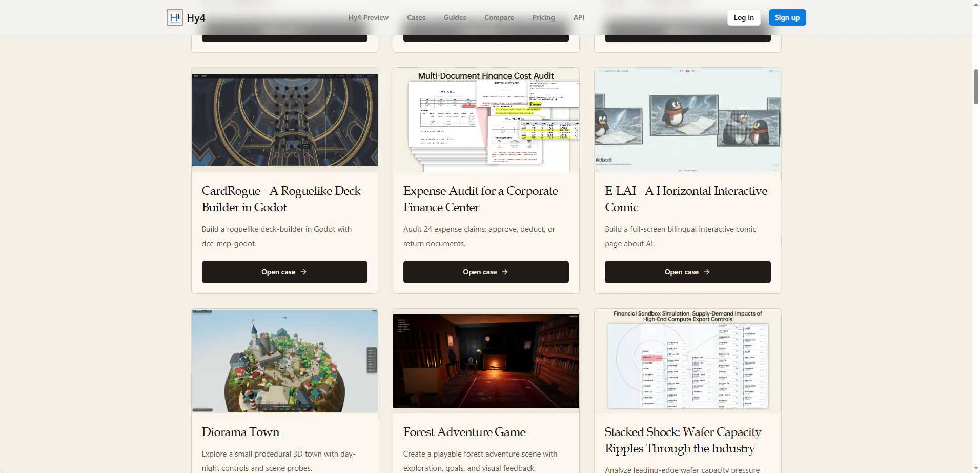Click the CardRogue Godot game thumbnail
980x473 pixels.
pos(284,120)
